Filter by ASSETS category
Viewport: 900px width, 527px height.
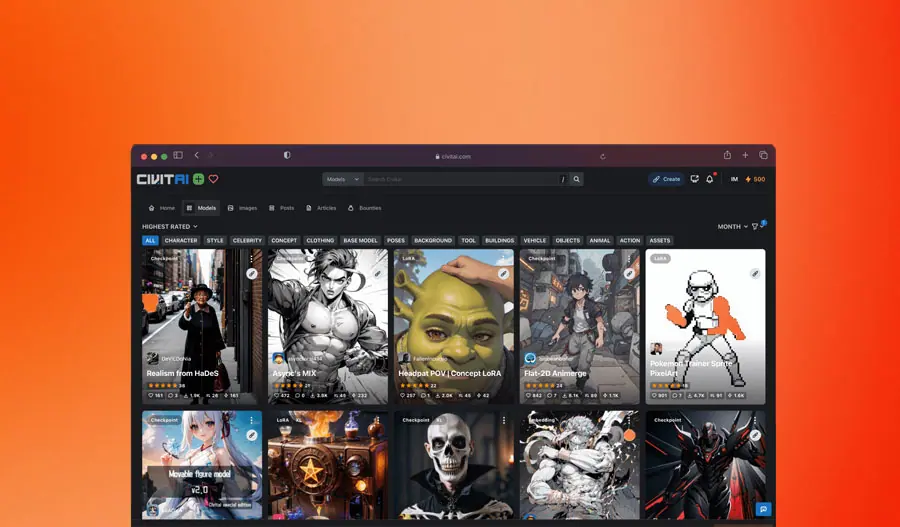[x=660, y=241]
